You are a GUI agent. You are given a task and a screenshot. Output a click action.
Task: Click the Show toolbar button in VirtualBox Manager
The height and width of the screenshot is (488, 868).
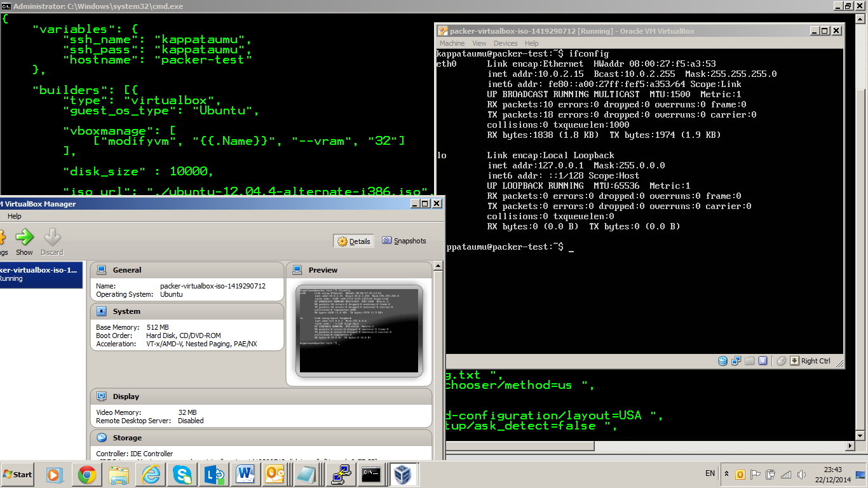[x=24, y=242]
